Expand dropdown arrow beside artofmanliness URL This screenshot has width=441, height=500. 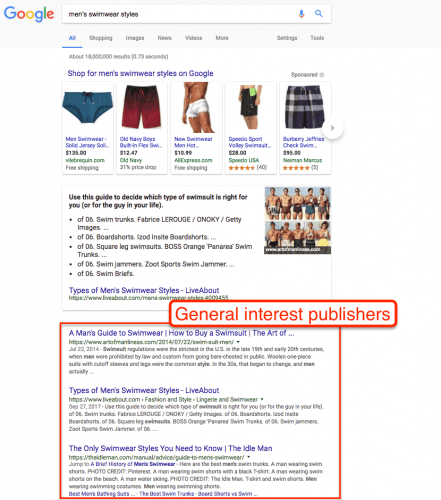(x=238, y=342)
